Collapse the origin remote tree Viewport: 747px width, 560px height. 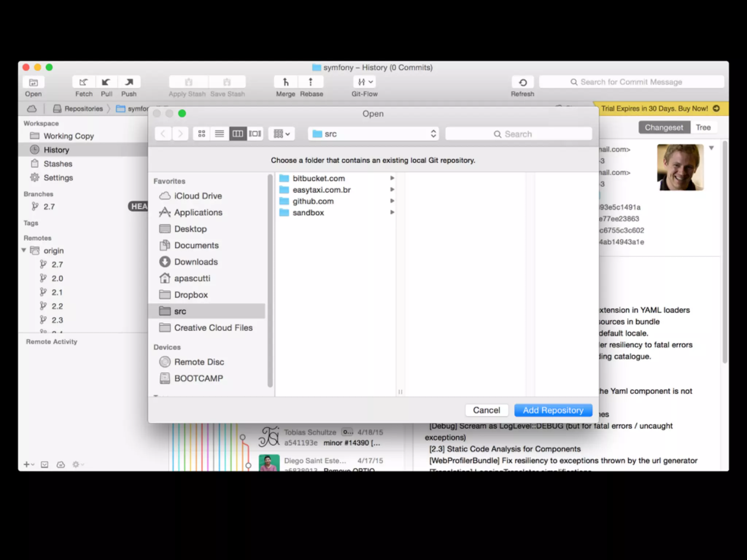24,250
